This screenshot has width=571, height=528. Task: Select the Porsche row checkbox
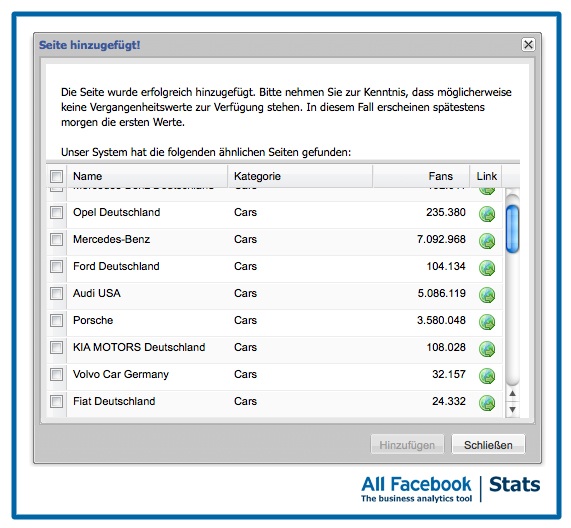point(56,320)
